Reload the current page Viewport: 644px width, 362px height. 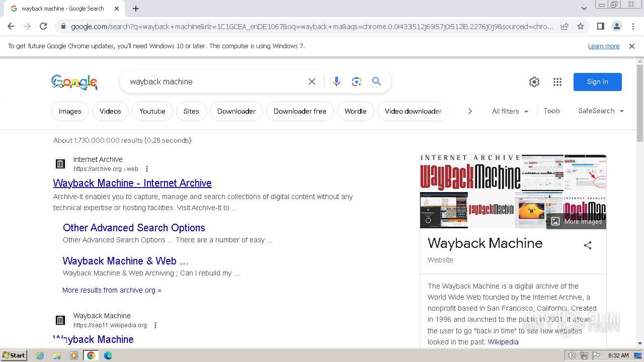(43, 26)
